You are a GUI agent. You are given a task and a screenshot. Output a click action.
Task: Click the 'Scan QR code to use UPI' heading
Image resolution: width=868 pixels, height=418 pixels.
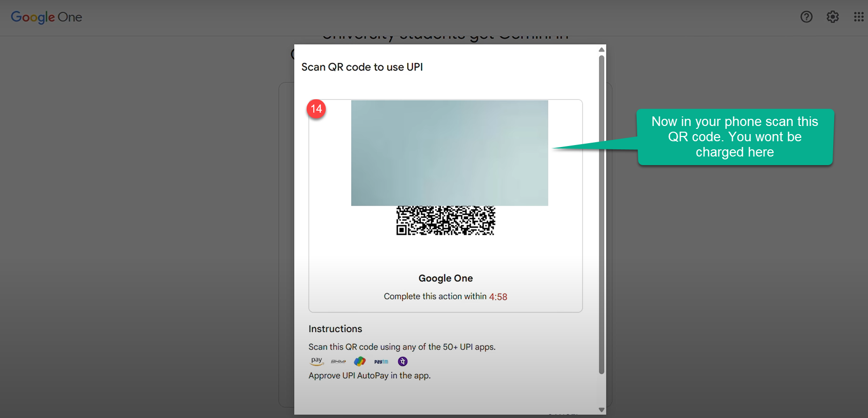[x=362, y=67]
